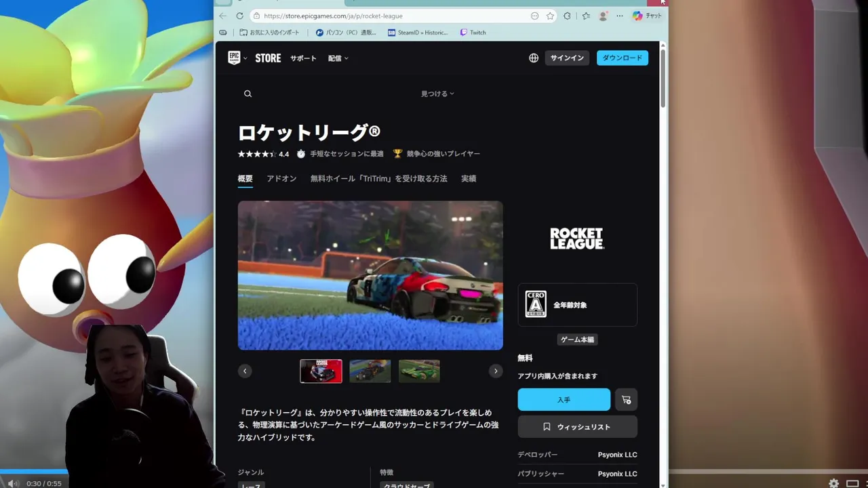
Task: Switch to the 実績 tab
Action: coord(469,179)
